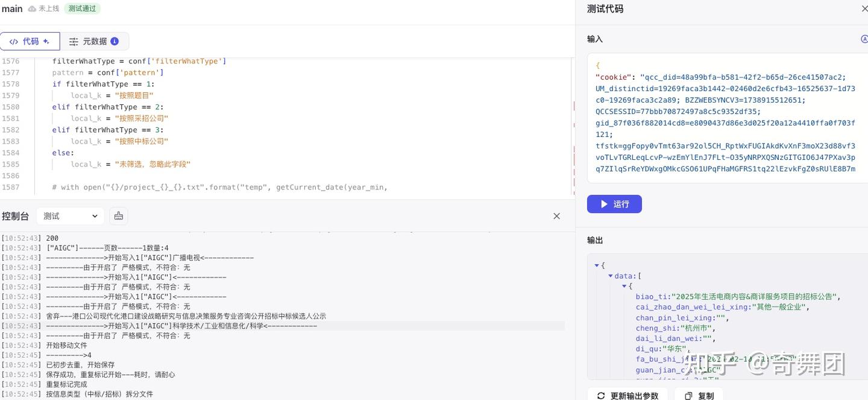Click the copy icon next to 复制
Screen dimensions: 868x400
coord(688,395)
